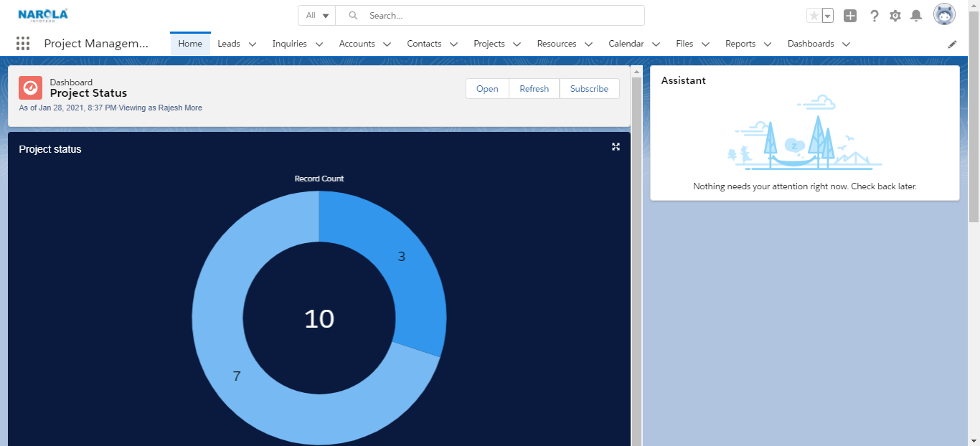The width and height of the screenshot is (980, 446).
Task: Click the Help question mark icon
Action: [x=874, y=15]
